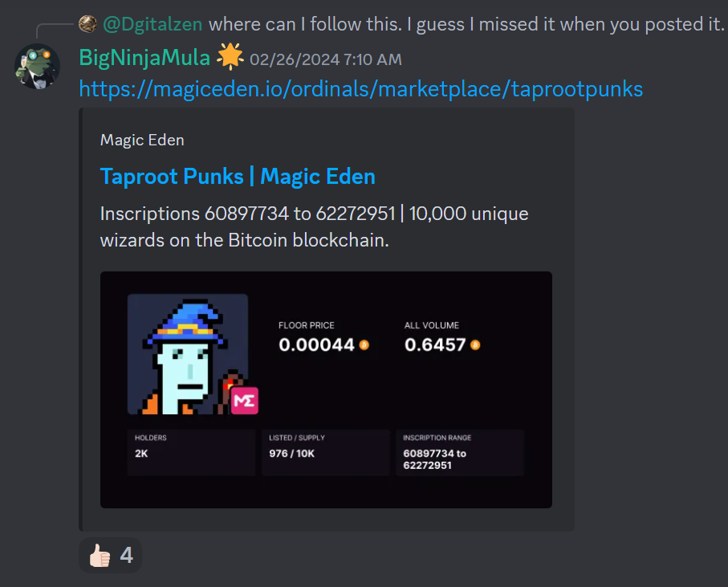Screen dimensions: 728x587
Task: Click the Inscription Range stat box
Action: point(460,452)
